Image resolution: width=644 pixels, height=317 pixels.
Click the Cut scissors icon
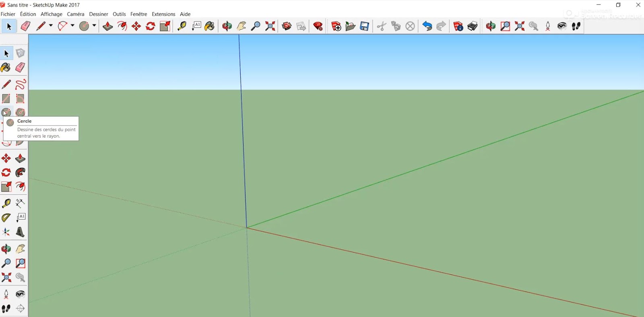(x=382, y=26)
